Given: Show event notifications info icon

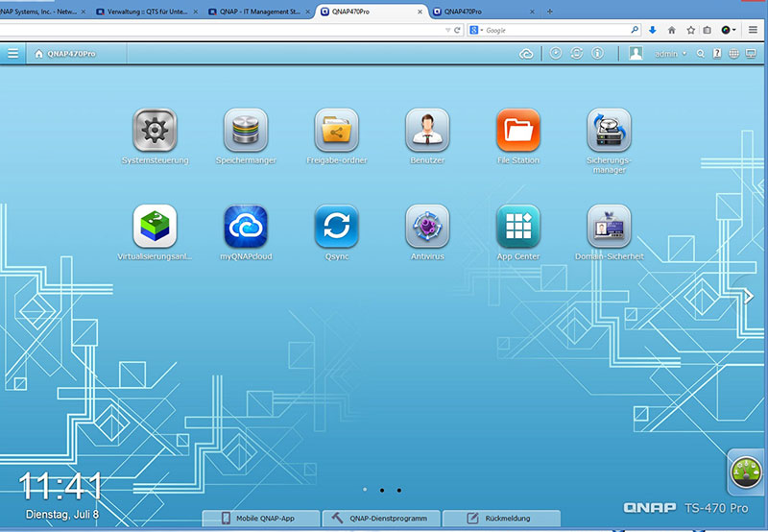Looking at the screenshot, I should click(x=597, y=53).
